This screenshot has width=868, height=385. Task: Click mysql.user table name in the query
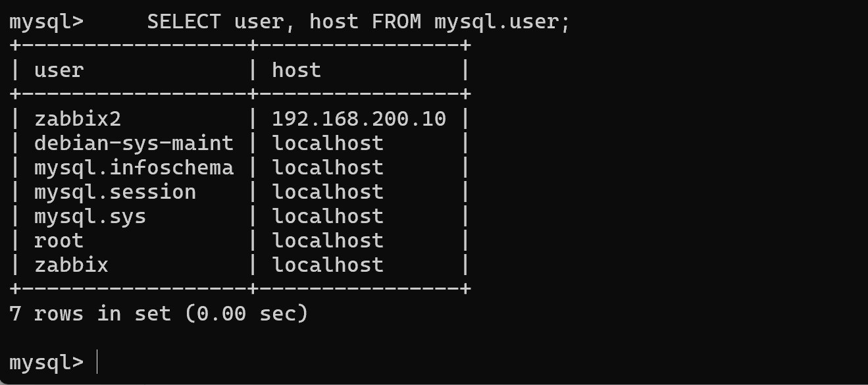pos(496,22)
